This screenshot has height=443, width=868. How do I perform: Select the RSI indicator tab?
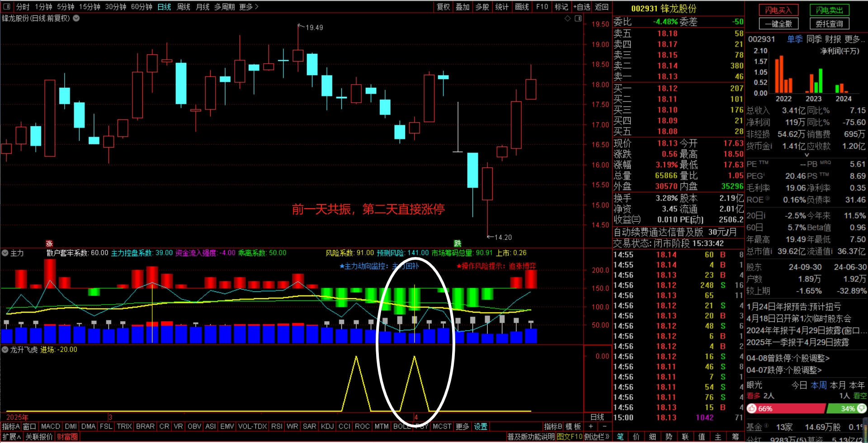(276, 427)
